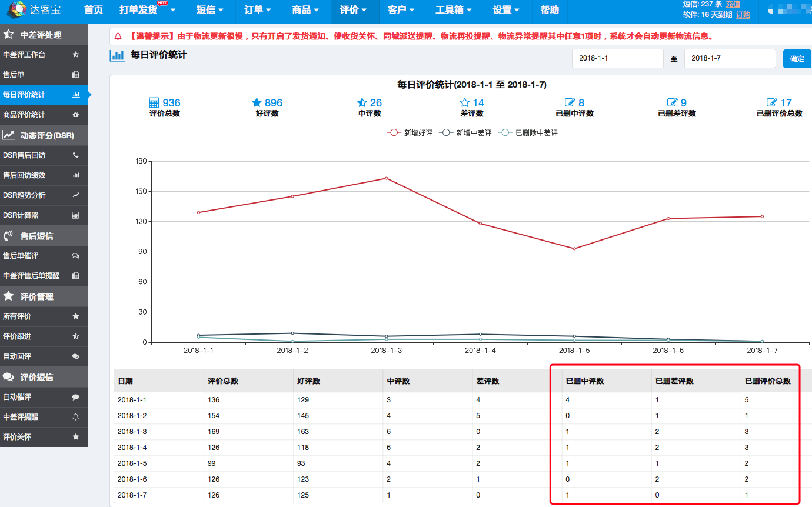The image size is (812, 507).
Task: Open 售后单 in the sidebar
Action: point(44,75)
